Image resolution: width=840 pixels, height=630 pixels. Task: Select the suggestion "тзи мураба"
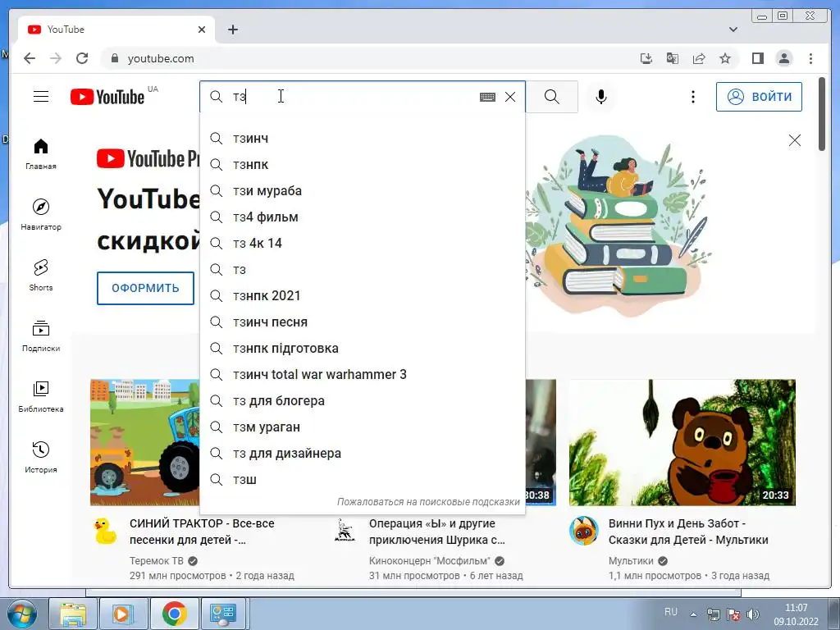point(362,190)
